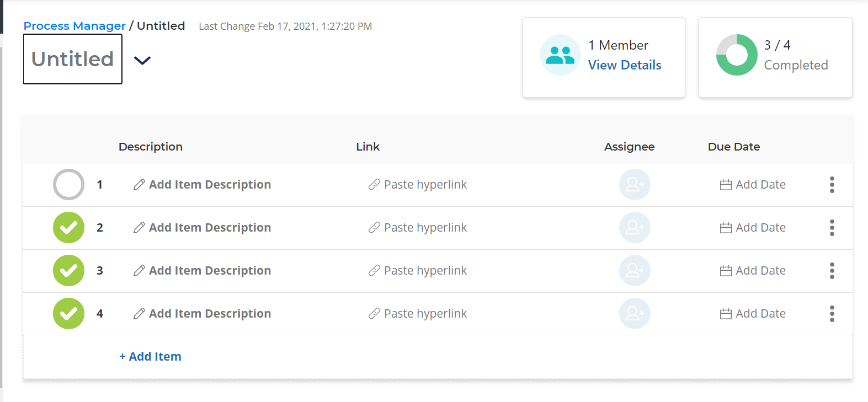Open the three-dot menu for item 1
This screenshot has width=868, height=402.
[x=832, y=185]
